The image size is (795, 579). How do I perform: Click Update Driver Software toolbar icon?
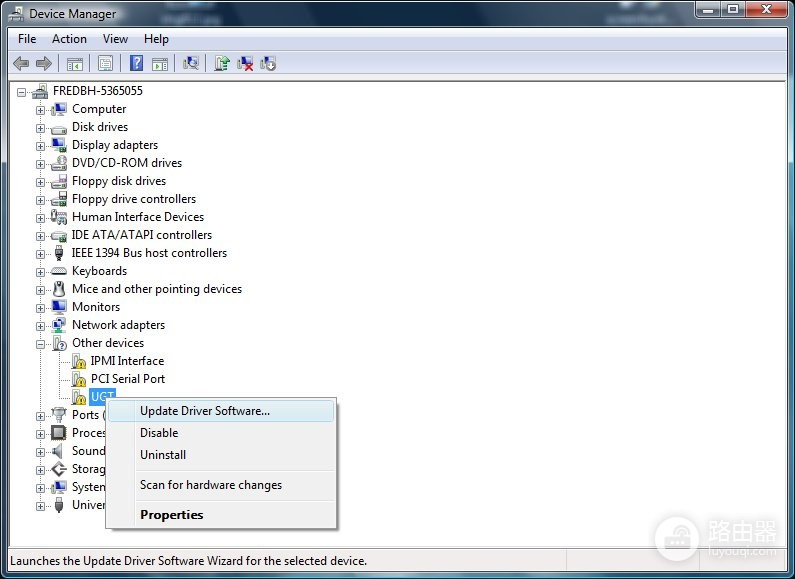222,63
